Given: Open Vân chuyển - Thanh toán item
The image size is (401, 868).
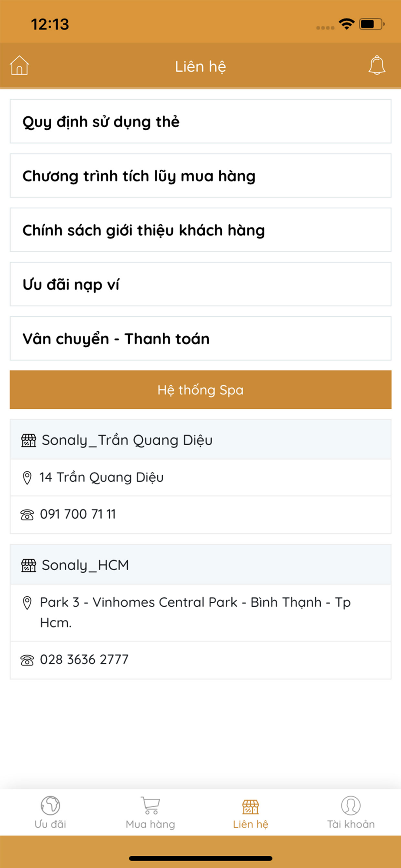Looking at the screenshot, I should click(200, 339).
